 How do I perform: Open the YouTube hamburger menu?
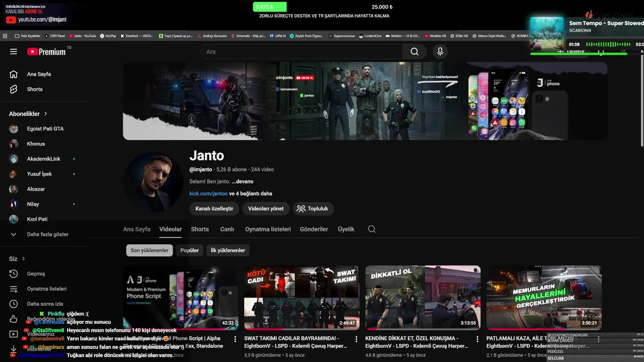[x=14, y=52]
